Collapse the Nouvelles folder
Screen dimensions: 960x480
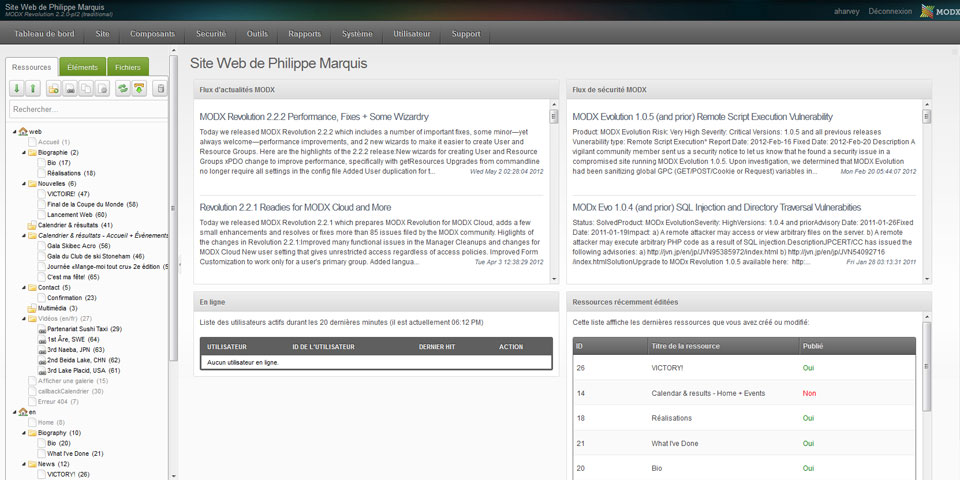coord(24,184)
